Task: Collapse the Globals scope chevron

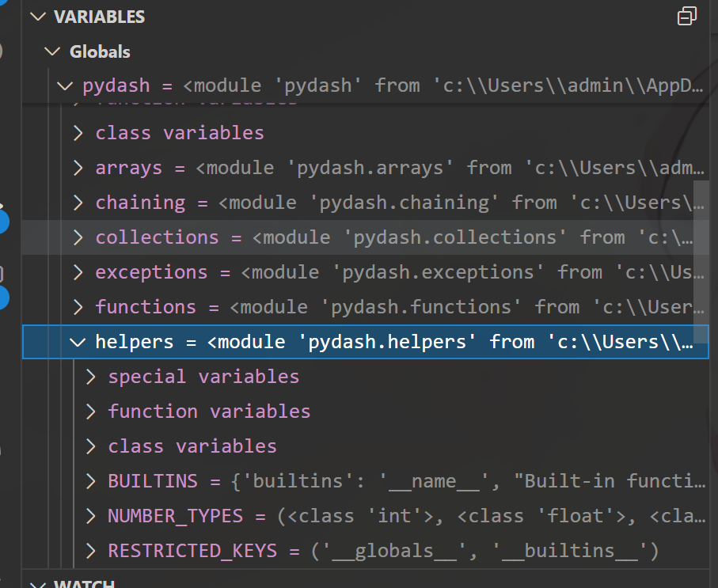Action: 52,51
